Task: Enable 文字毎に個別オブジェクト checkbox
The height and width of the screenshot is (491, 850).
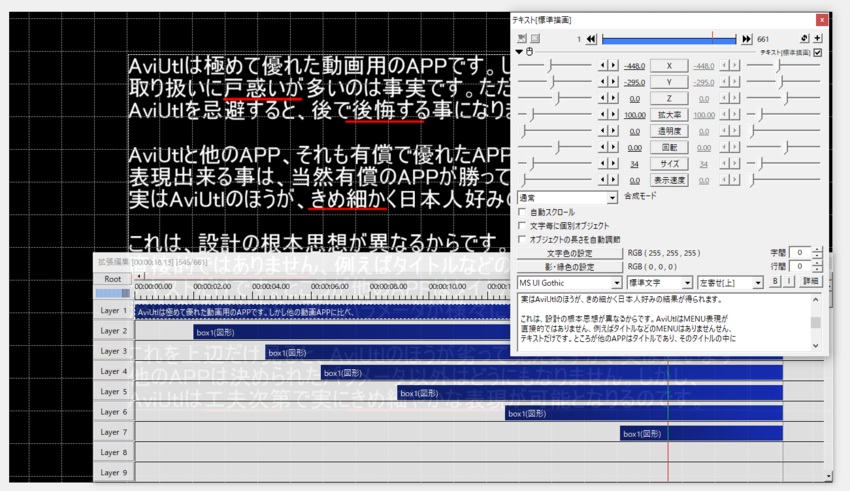Action: (523, 225)
